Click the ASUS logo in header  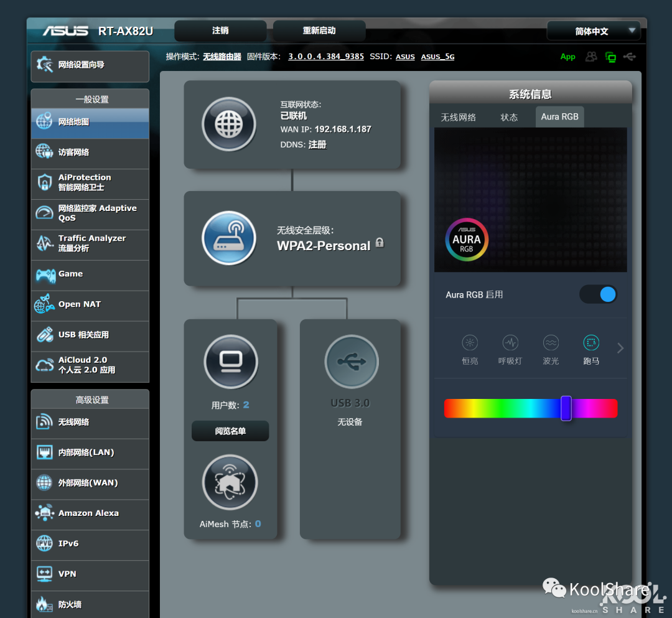(65, 31)
